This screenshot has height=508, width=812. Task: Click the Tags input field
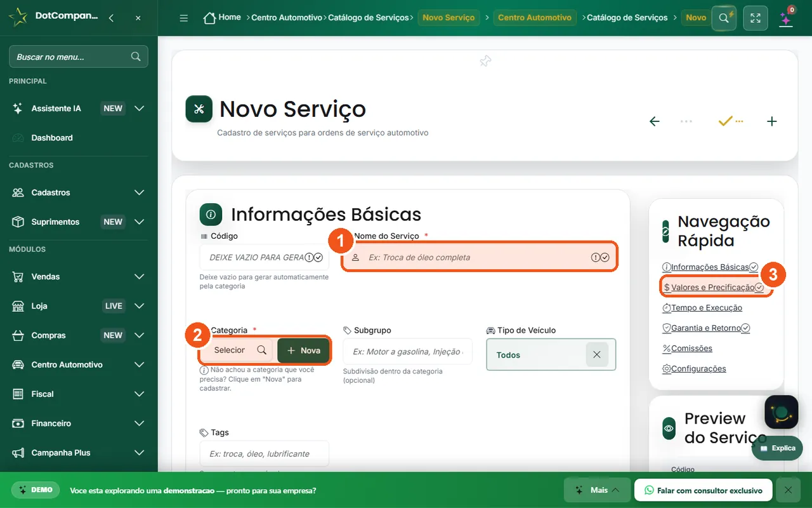pyautogui.click(x=264, y=453)
